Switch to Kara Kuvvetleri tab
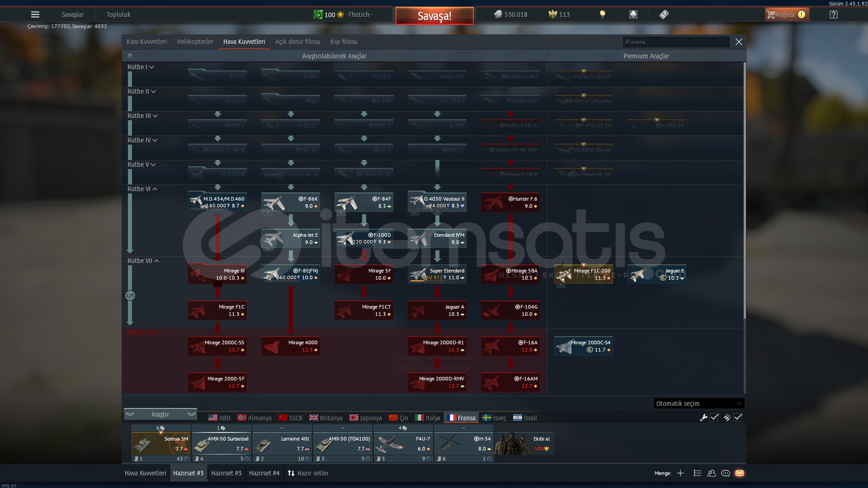868x488 pixels. (x=146, y=42)
